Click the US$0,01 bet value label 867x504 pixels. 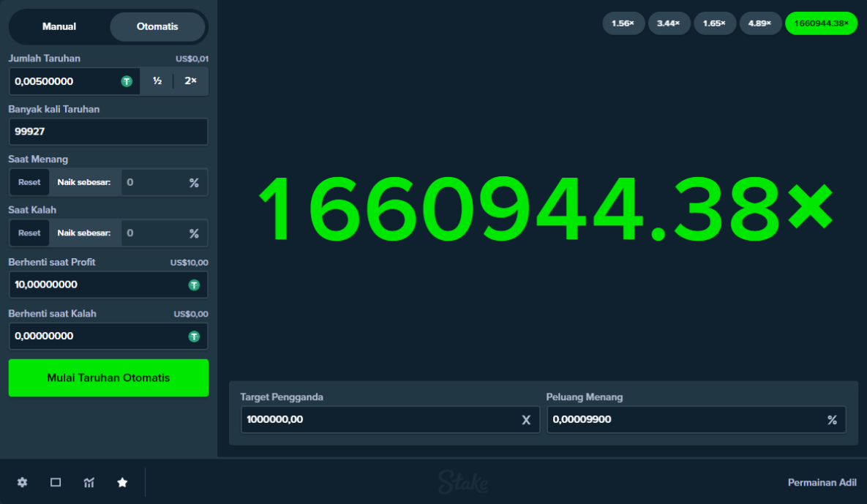[x=192, y=59]
